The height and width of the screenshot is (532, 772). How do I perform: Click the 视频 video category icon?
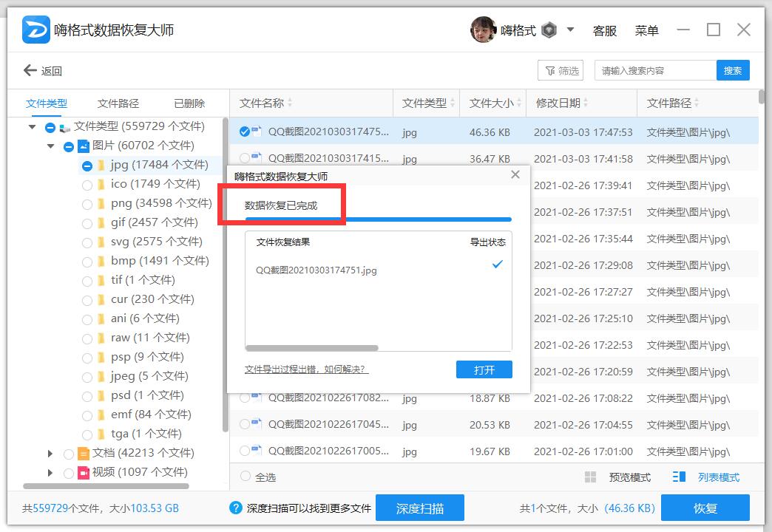click(x=84, y=472)
